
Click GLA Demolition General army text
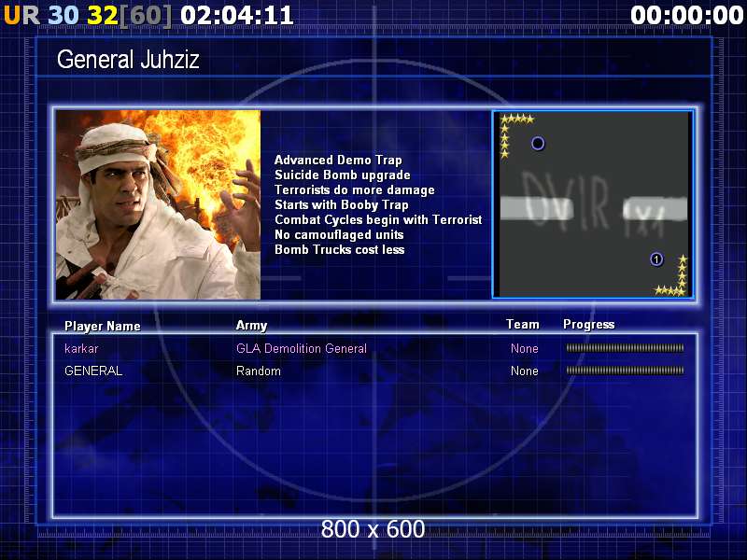pos(302,348)
